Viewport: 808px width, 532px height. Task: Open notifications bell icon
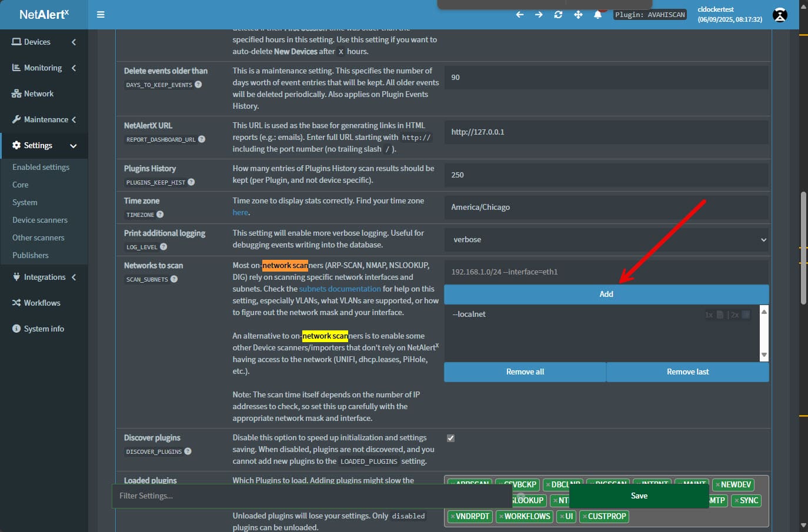[x=597, y=15]
